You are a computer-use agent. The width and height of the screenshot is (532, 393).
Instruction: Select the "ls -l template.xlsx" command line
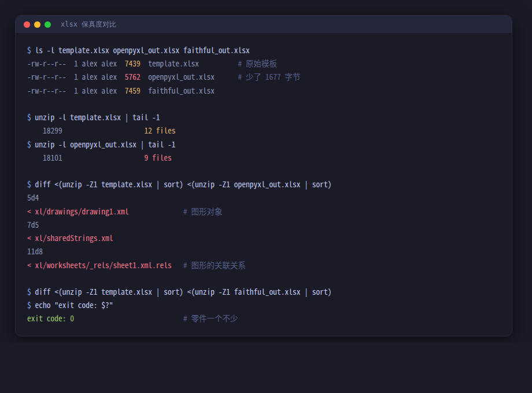tap(138, 50)
